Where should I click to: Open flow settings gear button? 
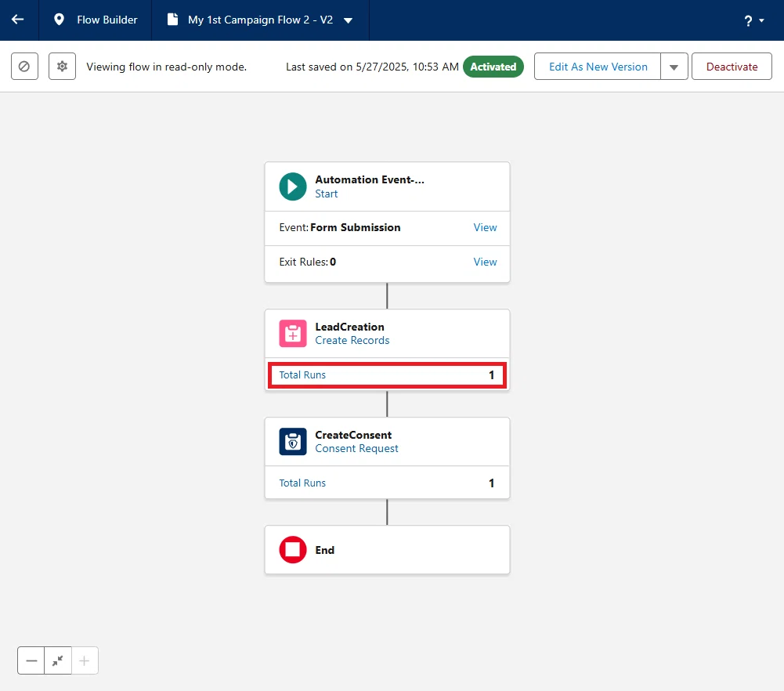(62, 66)
